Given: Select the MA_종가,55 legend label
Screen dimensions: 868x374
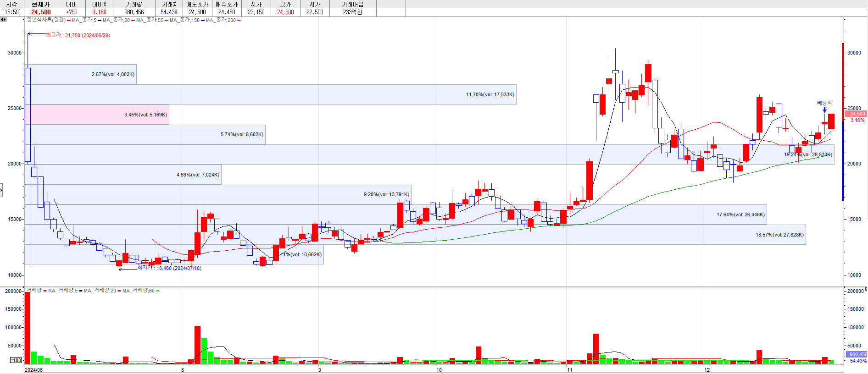Looking at the screenshot, I should 150,20.
